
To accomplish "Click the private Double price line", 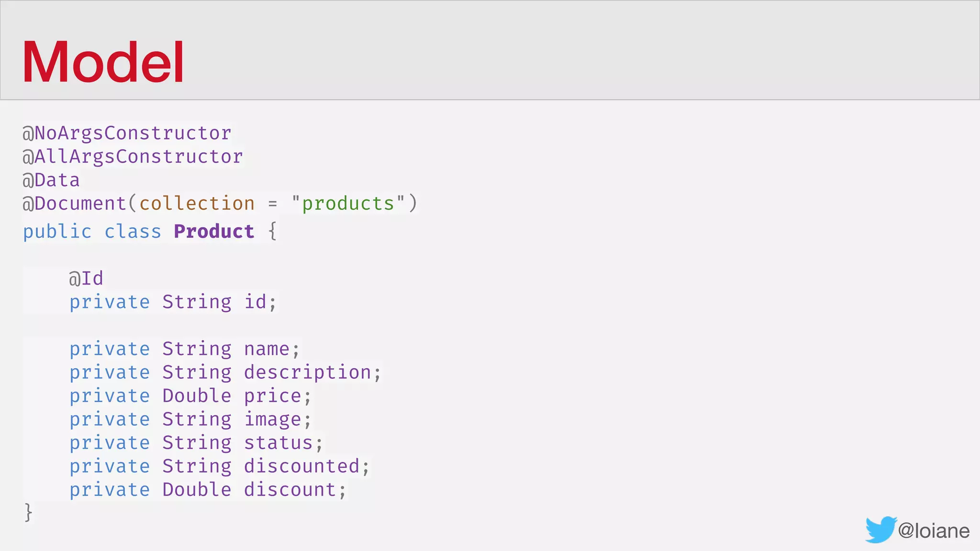I will point(190,396).
